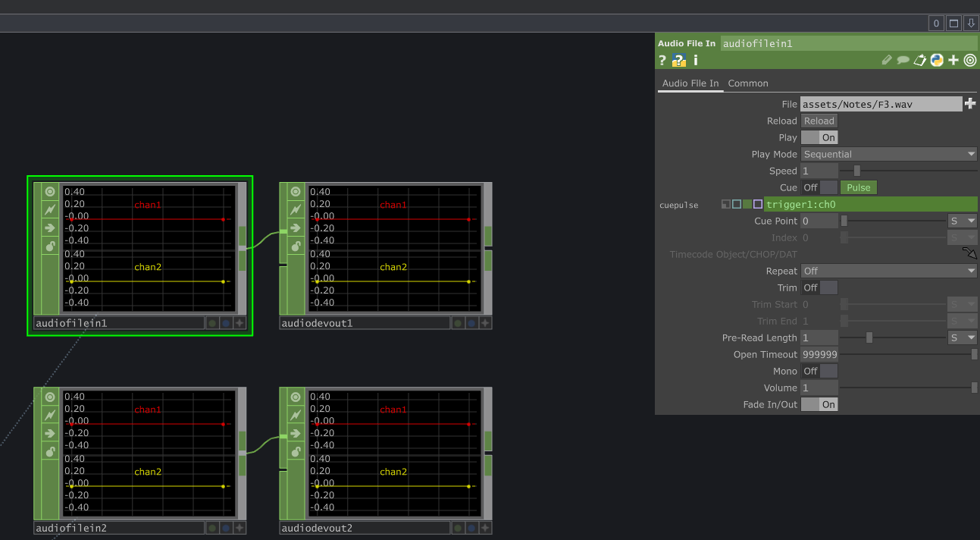Toggle the Mono switch
980x540 pixels.
[819, 371]
